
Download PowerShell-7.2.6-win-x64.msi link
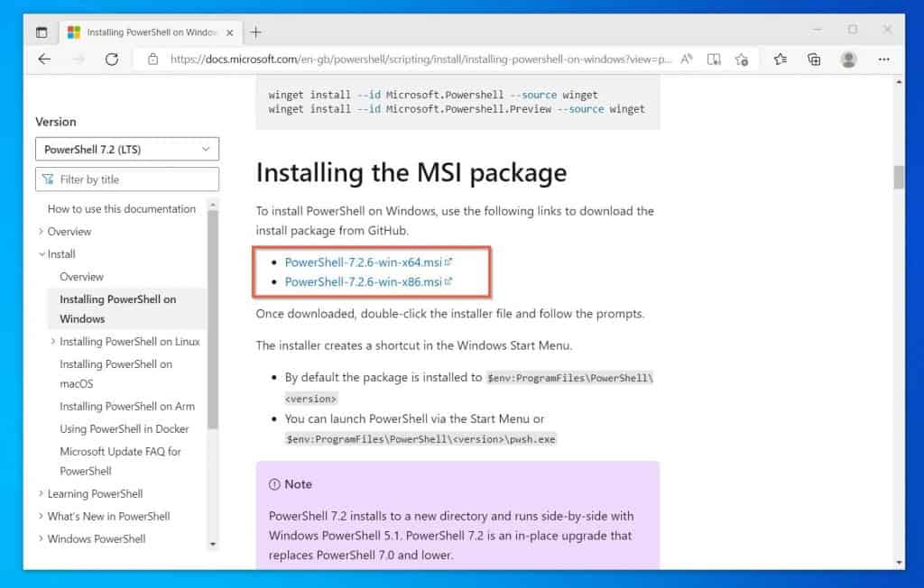tap(363, 262)
